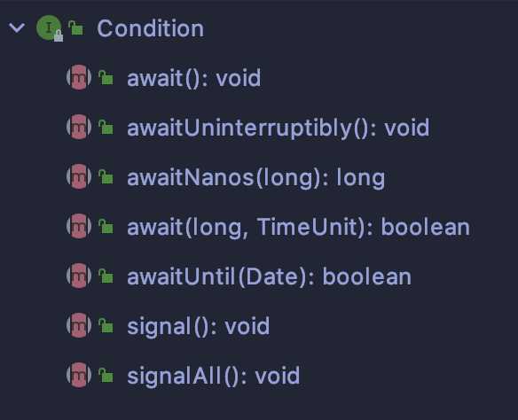Select await(): void method
This screenshot has height=420, width=518.
[194, 78]
